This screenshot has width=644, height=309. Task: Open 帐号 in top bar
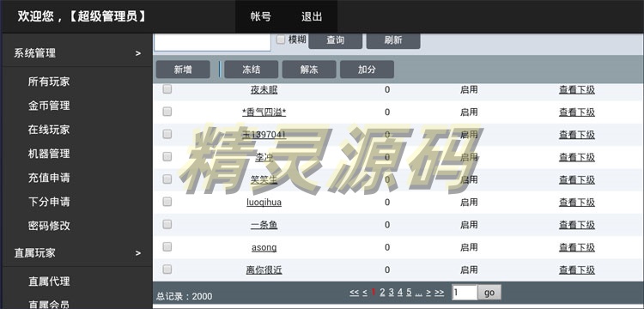(x=261, y=17)
